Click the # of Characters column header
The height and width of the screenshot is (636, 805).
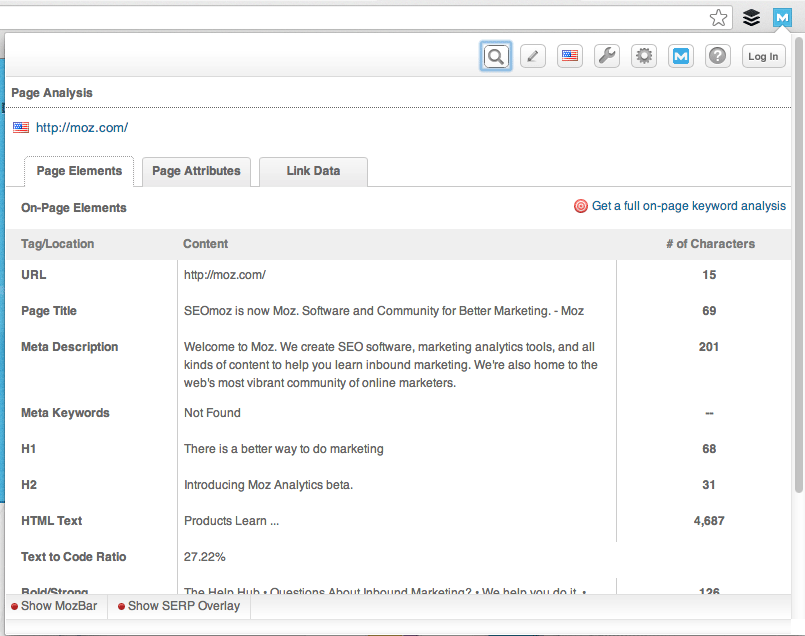coord(711,244)
